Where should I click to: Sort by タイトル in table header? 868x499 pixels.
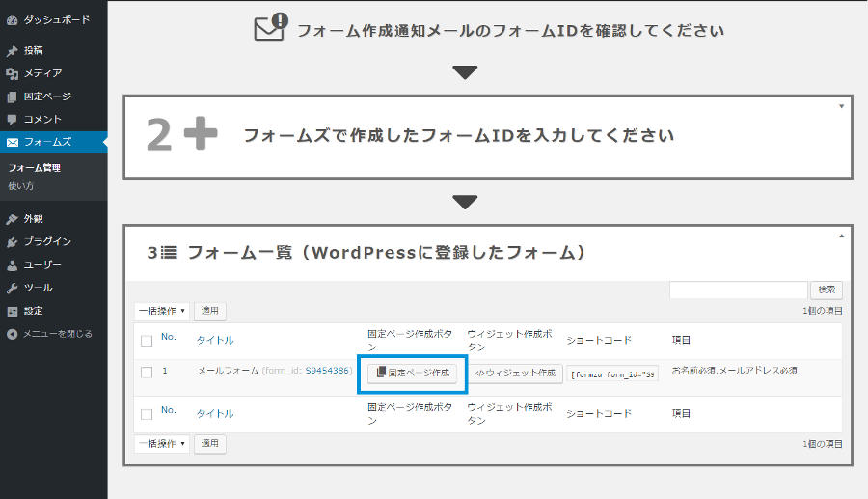[x=215, y=340]
